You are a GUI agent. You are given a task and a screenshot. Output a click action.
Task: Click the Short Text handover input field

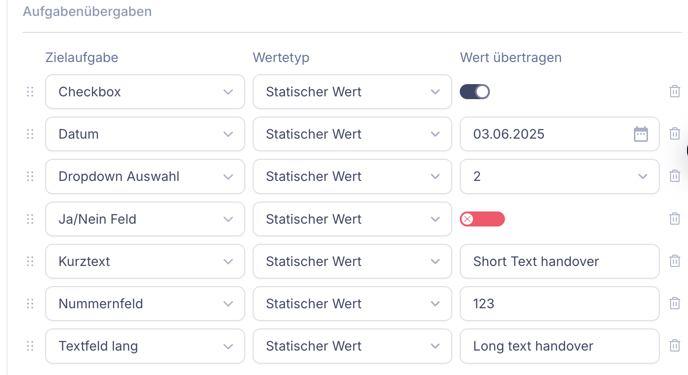tap(559, 261)
